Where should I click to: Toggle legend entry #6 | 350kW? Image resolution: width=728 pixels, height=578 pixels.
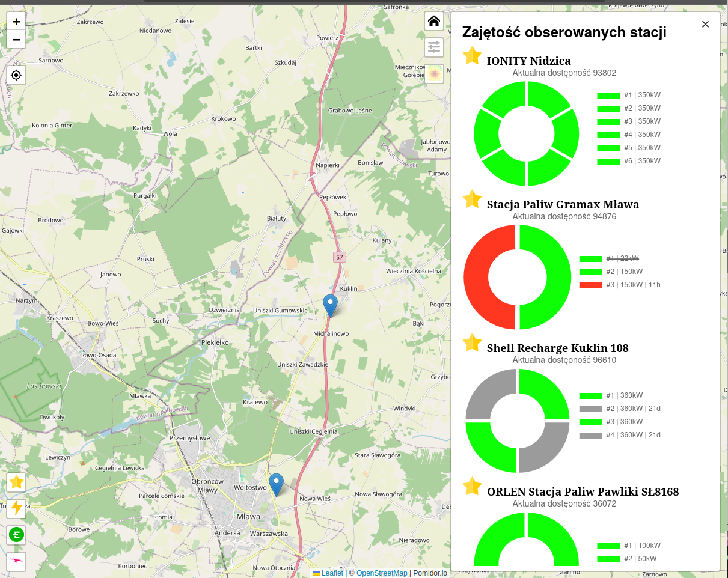click(629, 161)
